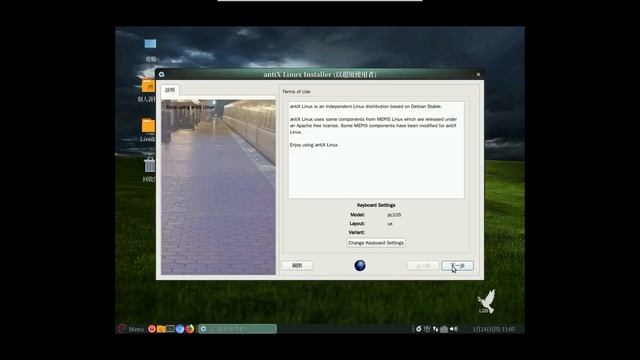
Task: Click the volume speaker tray icon
Action: point(453,329)
